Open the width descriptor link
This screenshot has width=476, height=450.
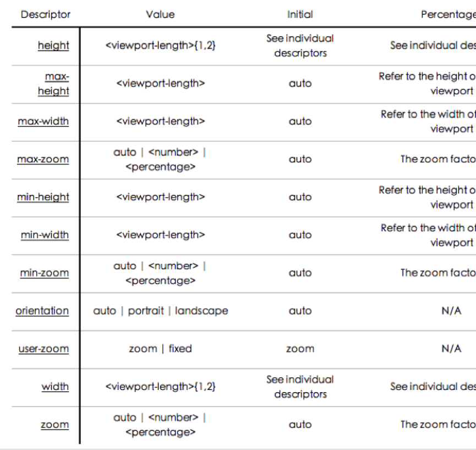(x=55, y=387)
